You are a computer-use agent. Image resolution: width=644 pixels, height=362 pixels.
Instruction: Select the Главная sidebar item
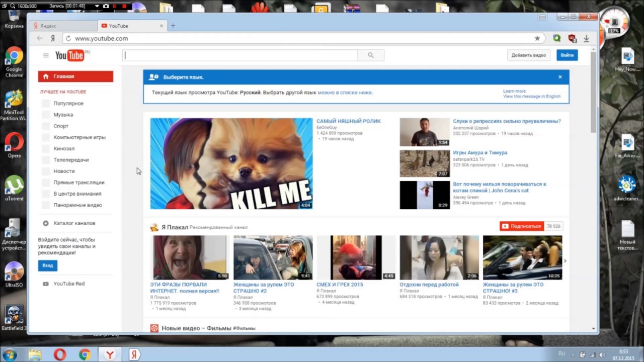point(75,76)
